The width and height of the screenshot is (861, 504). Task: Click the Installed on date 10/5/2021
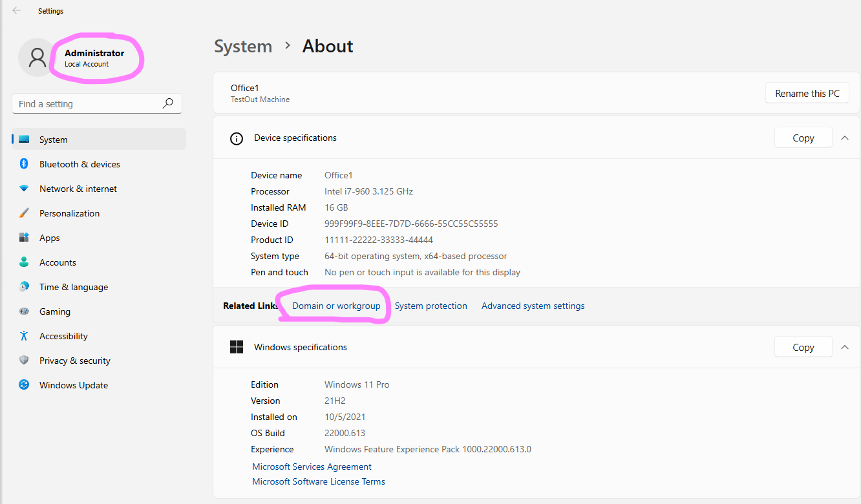pyautogui.click(x=345, y=417)
